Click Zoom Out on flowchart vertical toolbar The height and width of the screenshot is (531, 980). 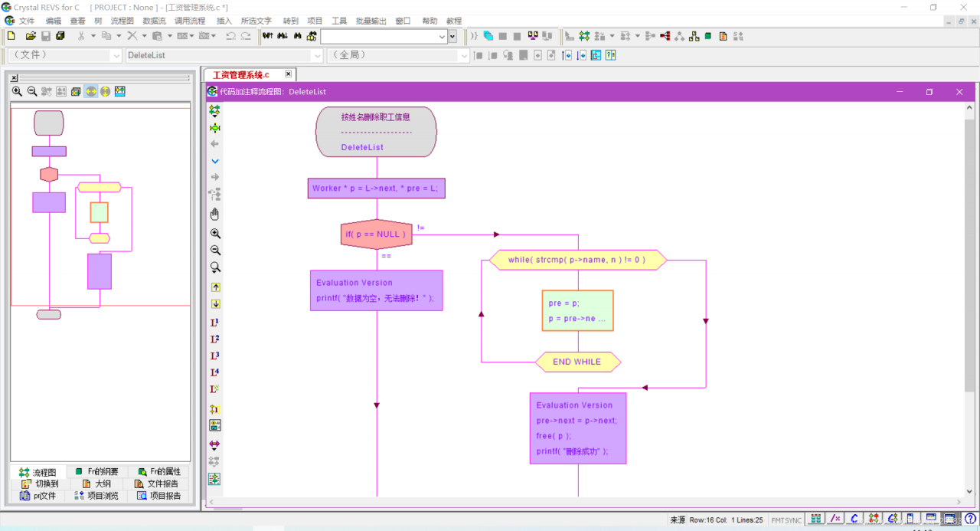[x=215, y=251]
